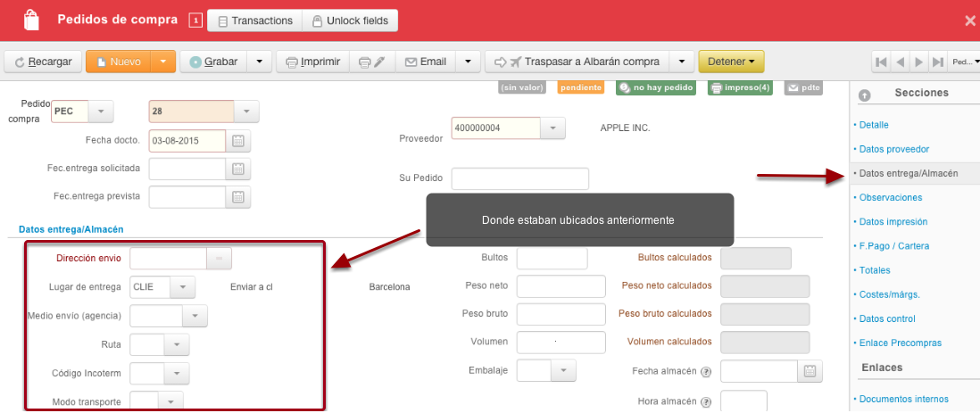This screenshot has height=413, width=980.
Task: Click the impreso(4) status badge
Action: point(740,88)
